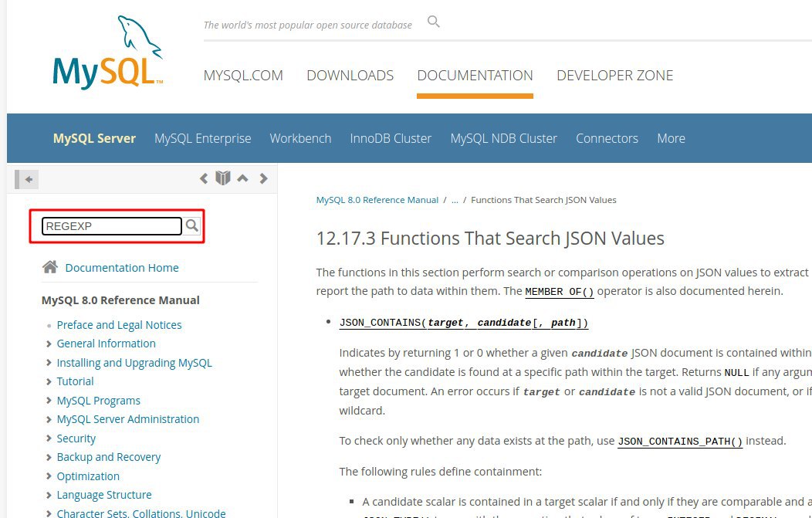This screenshot has height=518, width=812.
Task: Open the Tutorial sidebar link
Action: (75, 381)
